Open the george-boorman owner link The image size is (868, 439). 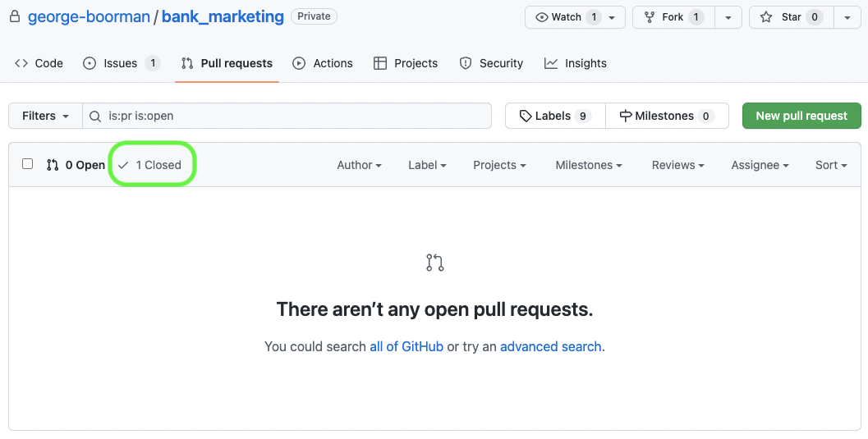click(x=89, y=16)
